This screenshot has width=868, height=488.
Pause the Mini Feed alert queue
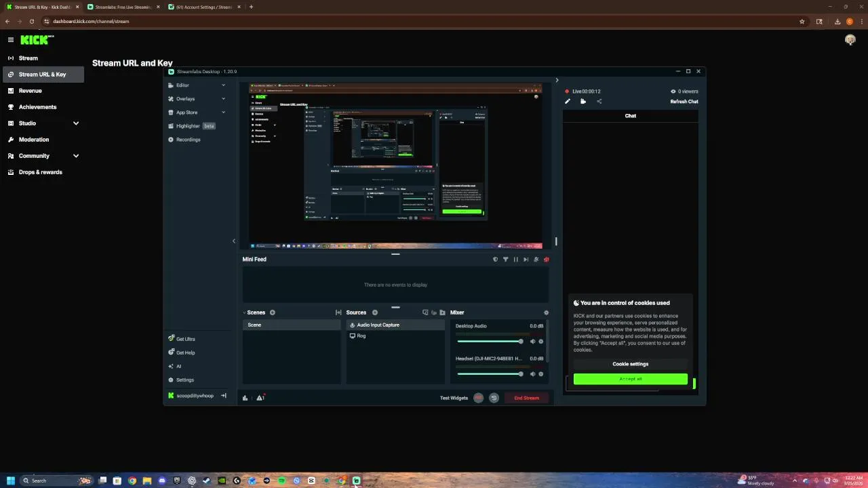(515, 259)
